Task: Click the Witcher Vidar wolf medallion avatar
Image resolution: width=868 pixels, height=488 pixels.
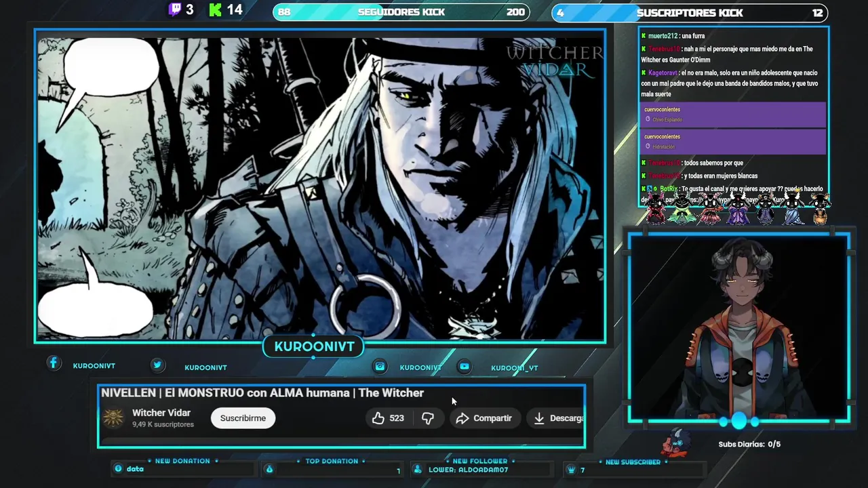Action: 113,418
